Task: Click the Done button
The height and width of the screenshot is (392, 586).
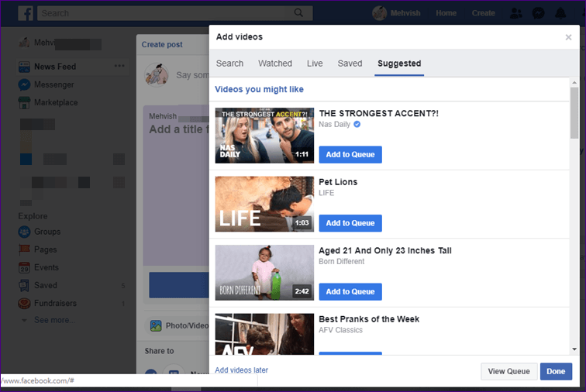Action: [x=556, y=371]
